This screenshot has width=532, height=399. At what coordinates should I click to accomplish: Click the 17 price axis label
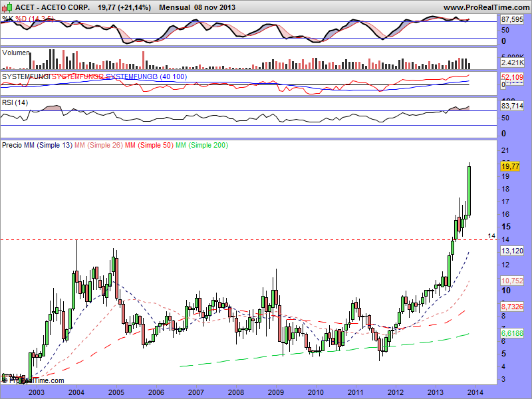tap(505, 201)
